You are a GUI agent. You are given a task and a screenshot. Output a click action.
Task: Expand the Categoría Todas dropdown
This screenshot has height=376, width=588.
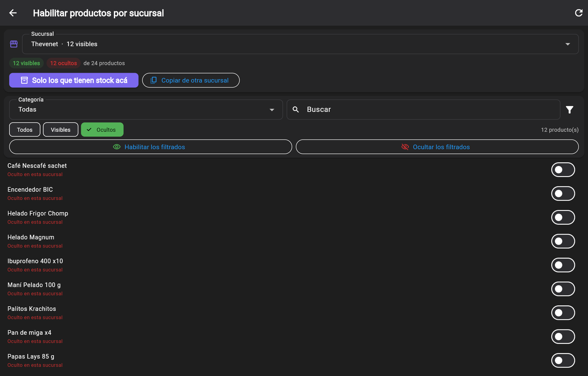click(x=146, y=110)
